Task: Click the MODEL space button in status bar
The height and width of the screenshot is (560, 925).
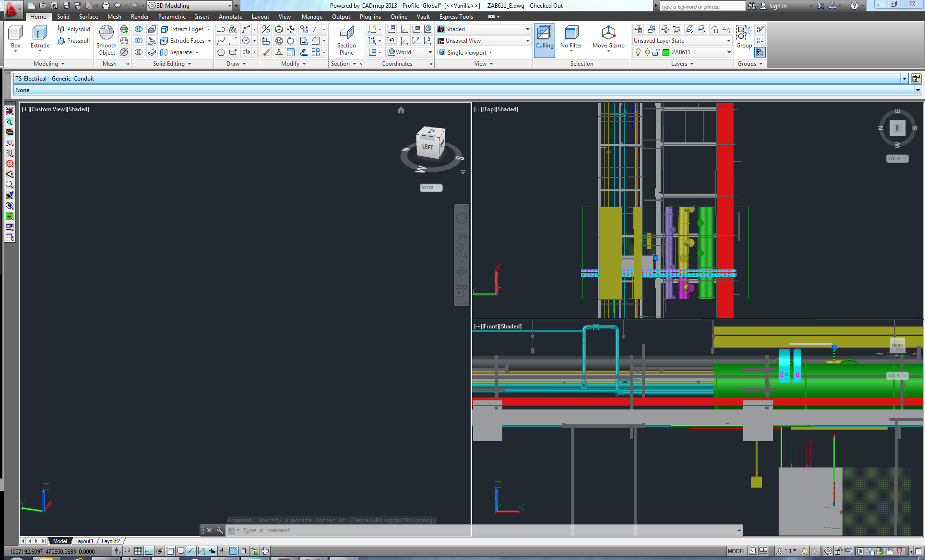Action: pyautogui.click(x=736, y=551)
